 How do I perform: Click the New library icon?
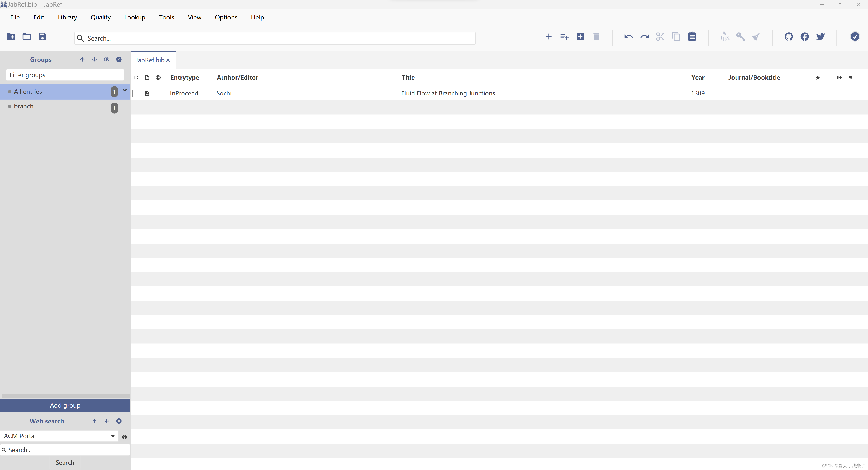[x=11, y=37]
